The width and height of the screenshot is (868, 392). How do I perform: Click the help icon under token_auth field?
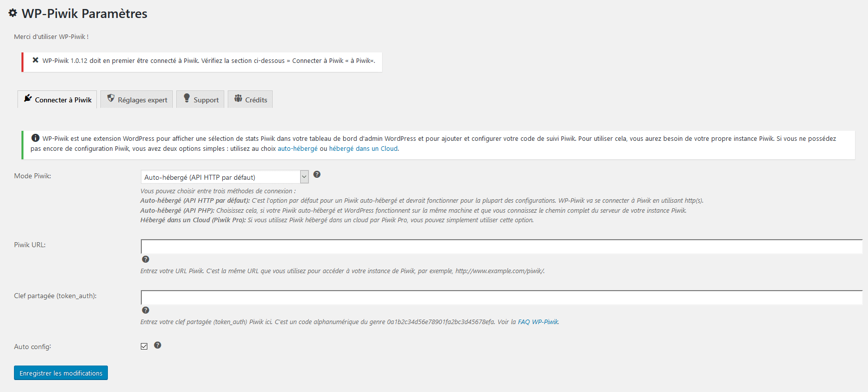(x=145, y=310)
